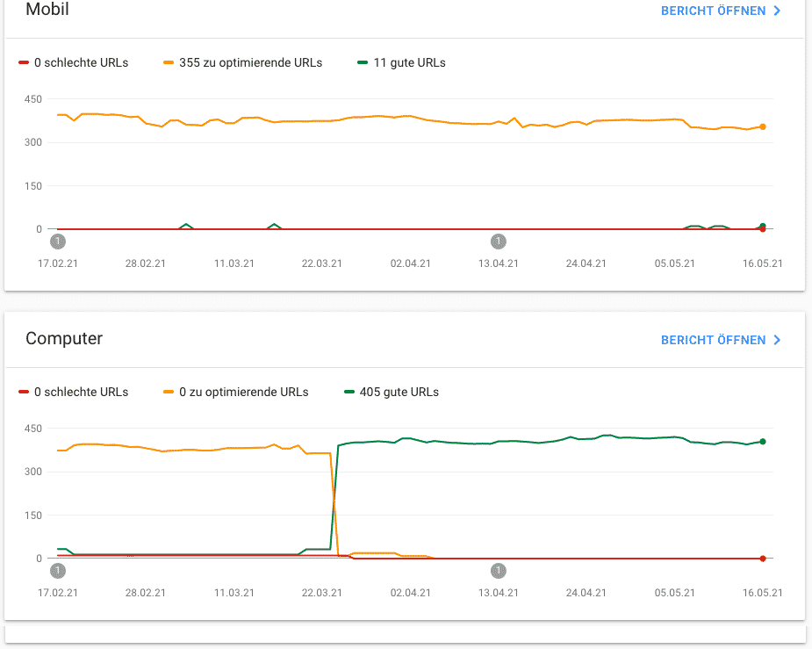
Task: Click the 'Mobil' section heading
Action: (x=47, y=10)
